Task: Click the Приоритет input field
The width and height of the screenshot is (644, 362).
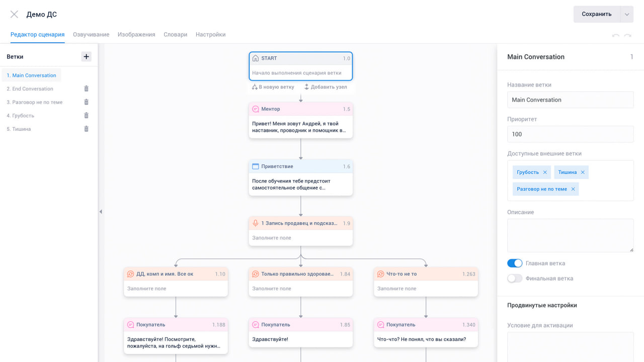Action: [570, 134]
